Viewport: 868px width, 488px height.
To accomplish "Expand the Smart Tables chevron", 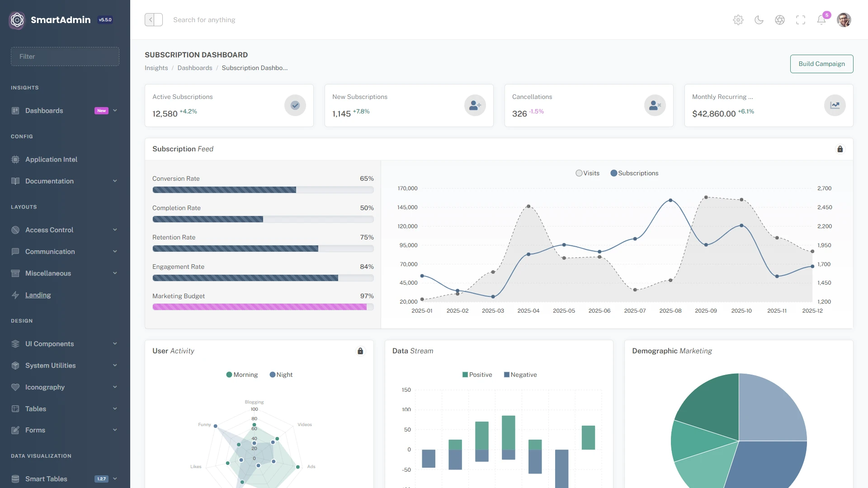I will tap(115, 479).
